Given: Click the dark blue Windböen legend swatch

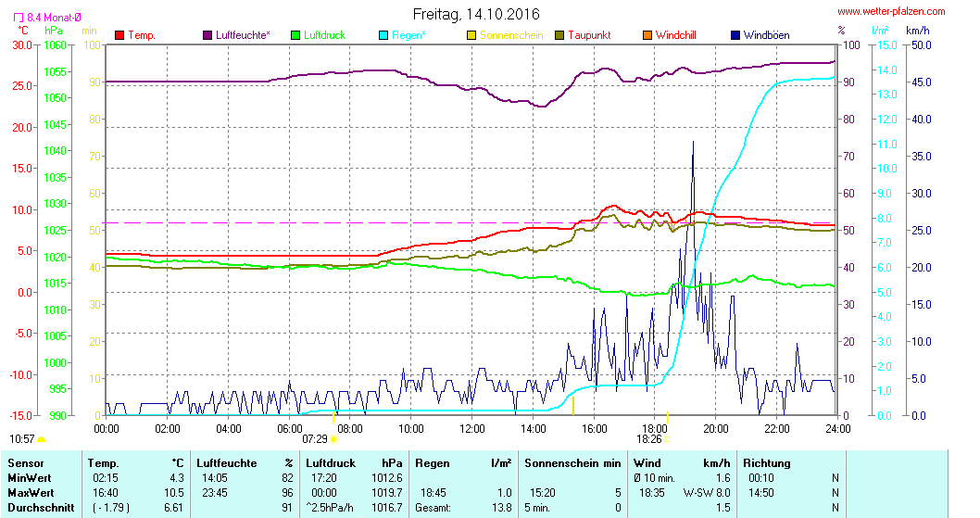Looking at the screenshot, I should [735, 35].
